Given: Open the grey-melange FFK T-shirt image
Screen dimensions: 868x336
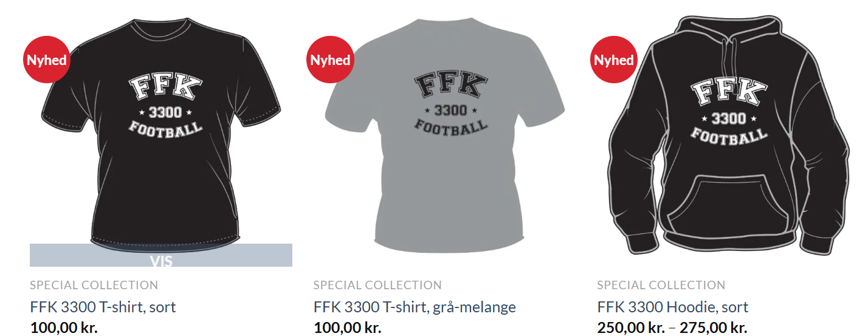Looking at the screenshot, I should click(444, 135).
